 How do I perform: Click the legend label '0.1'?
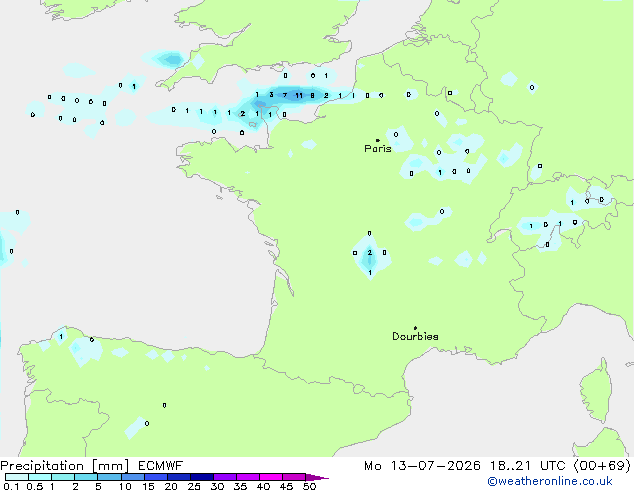[x=11, y=486]
